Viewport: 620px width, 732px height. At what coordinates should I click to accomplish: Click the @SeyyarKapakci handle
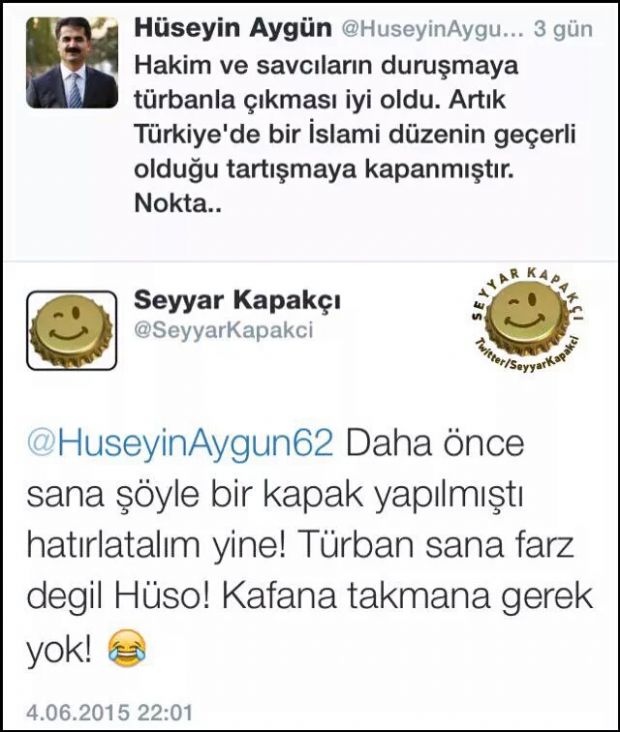pyautogui.click(x=223, y=330)
